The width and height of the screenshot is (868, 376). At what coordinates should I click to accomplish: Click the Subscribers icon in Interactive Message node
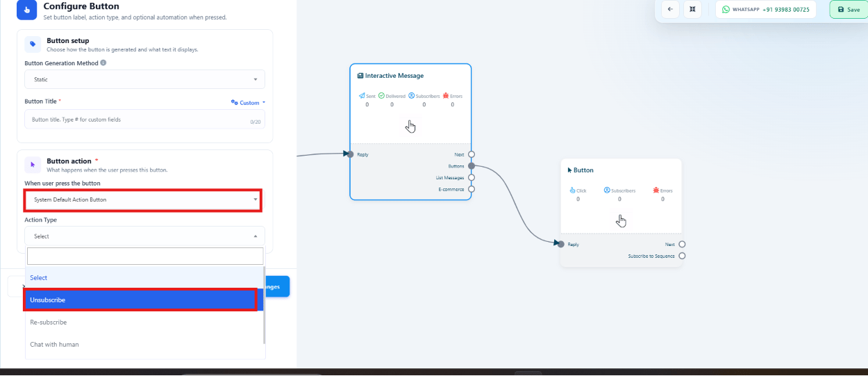click(x=412, y=96)
